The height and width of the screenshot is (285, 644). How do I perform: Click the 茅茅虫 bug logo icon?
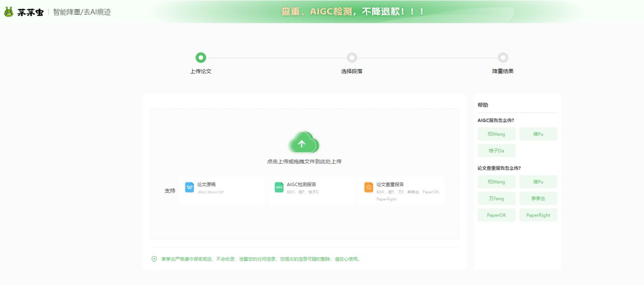pyautogui.click(x=9, y=12)
